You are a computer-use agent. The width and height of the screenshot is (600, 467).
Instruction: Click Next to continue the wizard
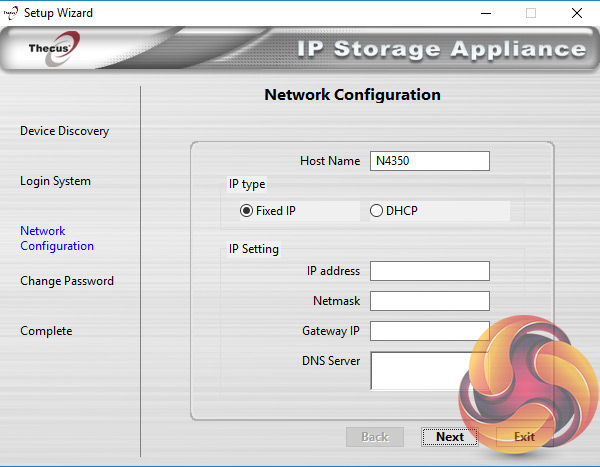450,437
